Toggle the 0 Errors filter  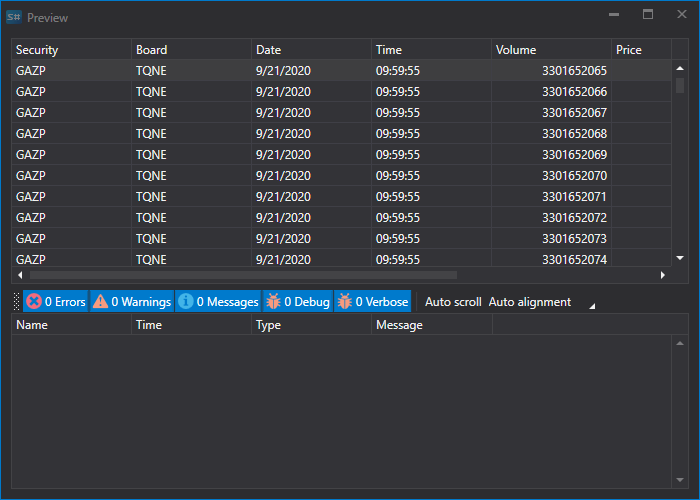coord(55,302)
